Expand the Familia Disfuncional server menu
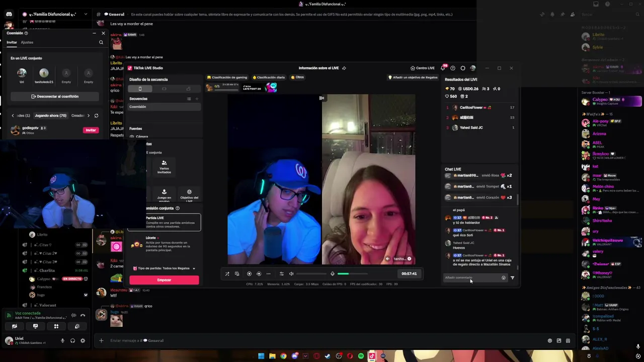 pyautogui.click(x=86, y=14)
